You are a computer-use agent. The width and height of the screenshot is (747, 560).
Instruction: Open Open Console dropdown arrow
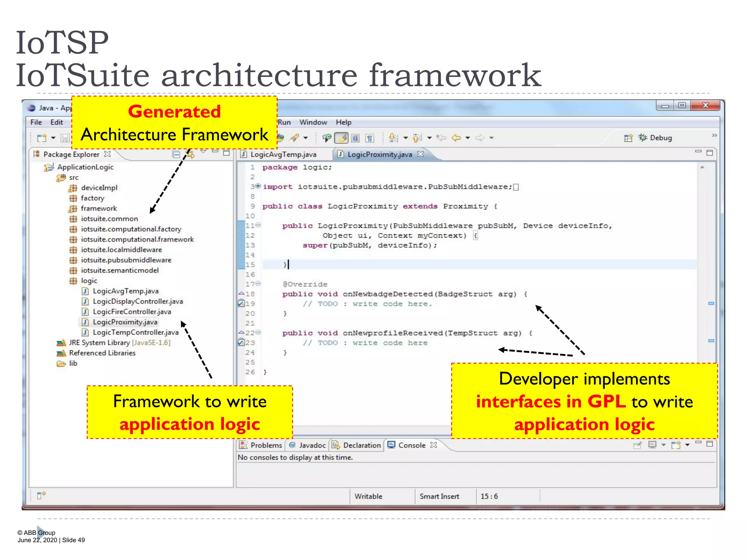(x=687, y=445)
